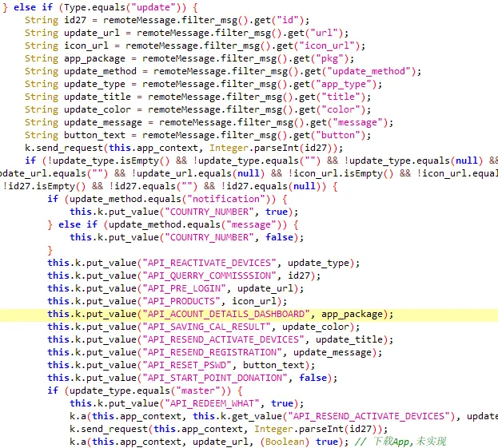This screenshot has width=498, height=448.
Task: Click the "API_RESET_PSWD" string
Action: point(187,365)
